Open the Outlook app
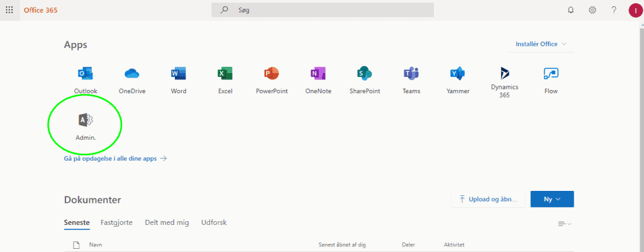Viewport: 644px width, 252px height. [x=86, y=80]
